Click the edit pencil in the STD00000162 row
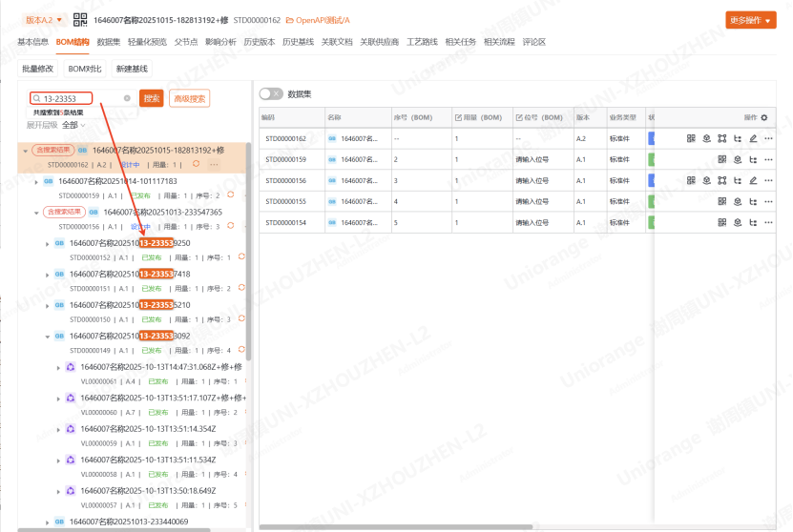The width and height of the screenshot is (793, 532). click(753, 138)
